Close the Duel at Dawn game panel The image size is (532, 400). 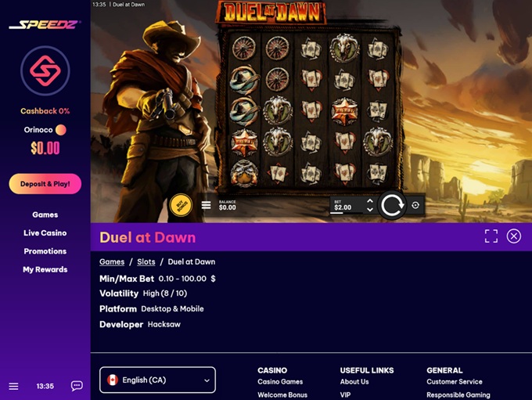coord(514,236)
